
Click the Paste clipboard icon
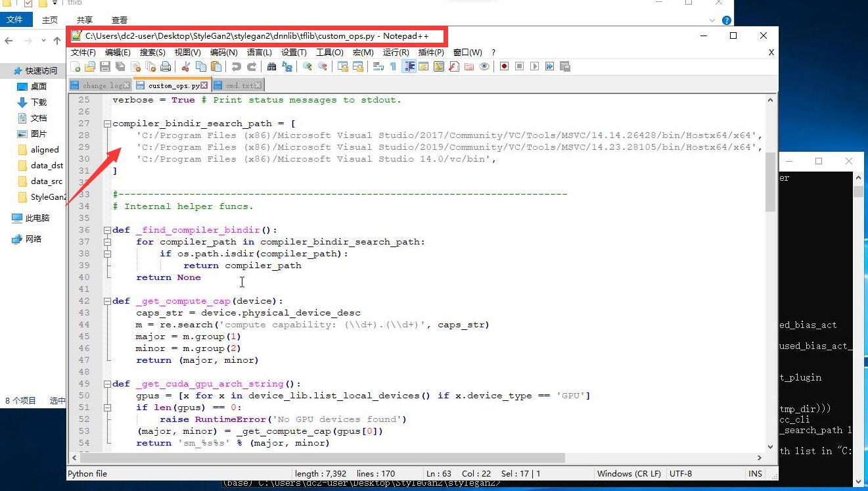(216, 66)
